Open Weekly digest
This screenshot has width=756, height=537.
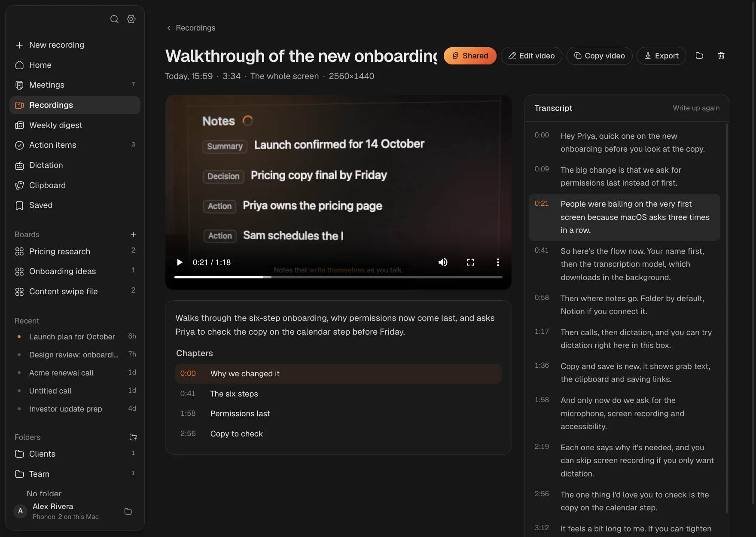tap(75, 125)
